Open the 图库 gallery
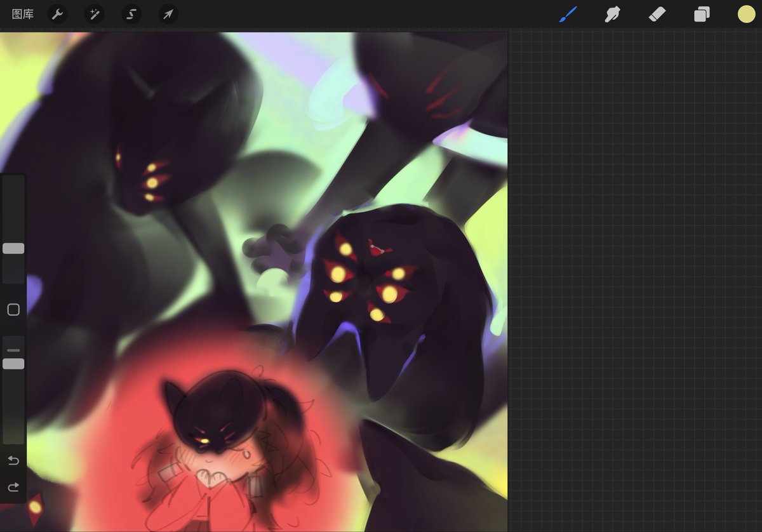Image resolution: width=762 pixels, height=532 pixels. pos(23,14)
